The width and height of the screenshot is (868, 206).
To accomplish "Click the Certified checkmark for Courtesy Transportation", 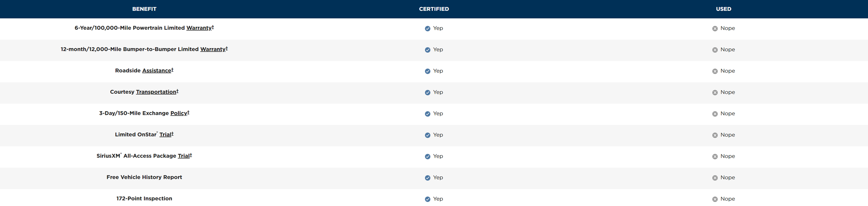I will tap(427, 93).
